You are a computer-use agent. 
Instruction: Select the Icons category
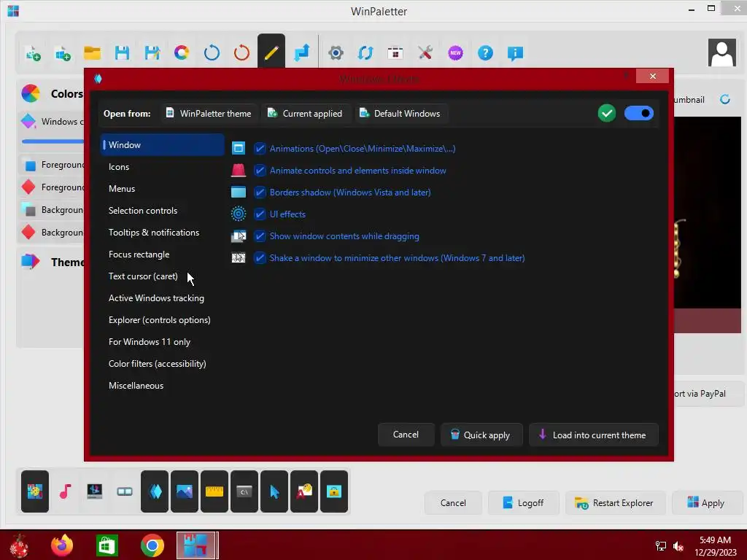pos(163,167)
